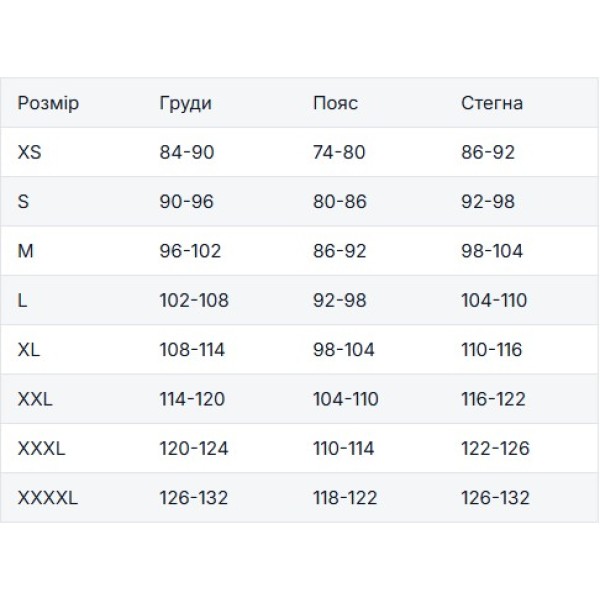The height and width of the screenshot is (600, 600).
Task: Click waist value 80-86 in S row
Action: pyautogui.click(x=340, y=202)
